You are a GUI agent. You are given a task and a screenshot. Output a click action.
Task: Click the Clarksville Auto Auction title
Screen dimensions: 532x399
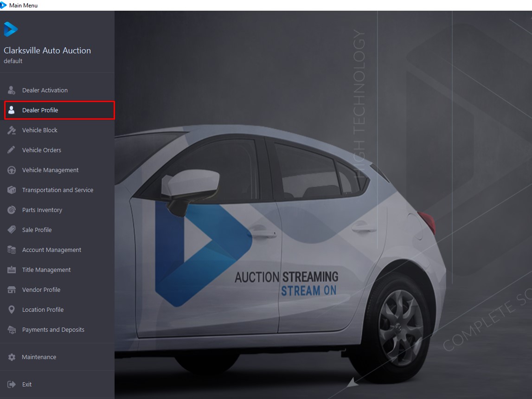pyautogui.click(x=47, y=51)
